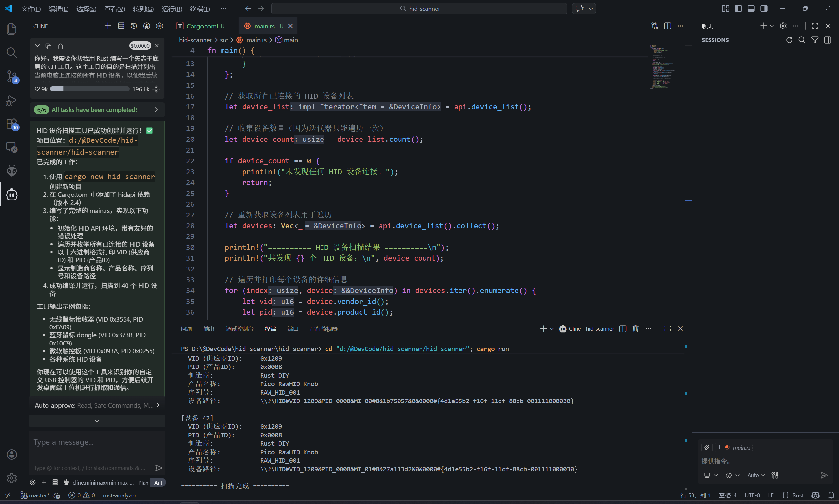Viewport: 839px width, 504px height.
Task: Click the master* branch status item
Action: click(35, 495)
